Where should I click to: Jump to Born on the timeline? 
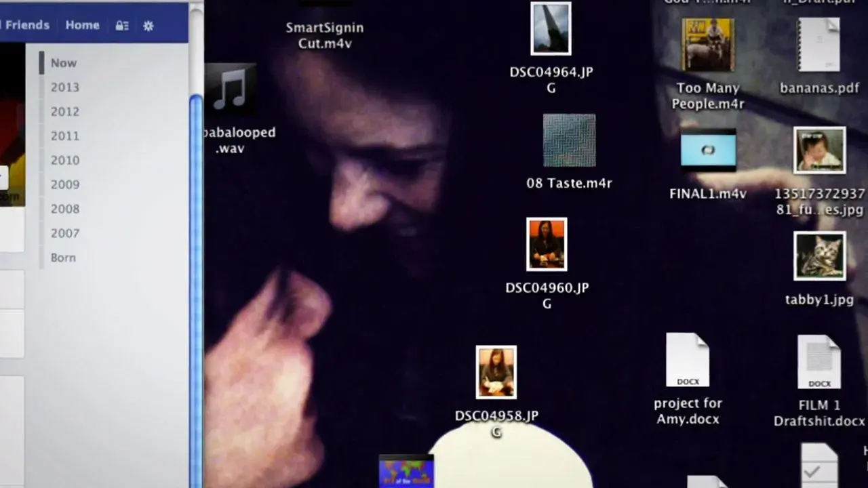[x=62, y=258]
